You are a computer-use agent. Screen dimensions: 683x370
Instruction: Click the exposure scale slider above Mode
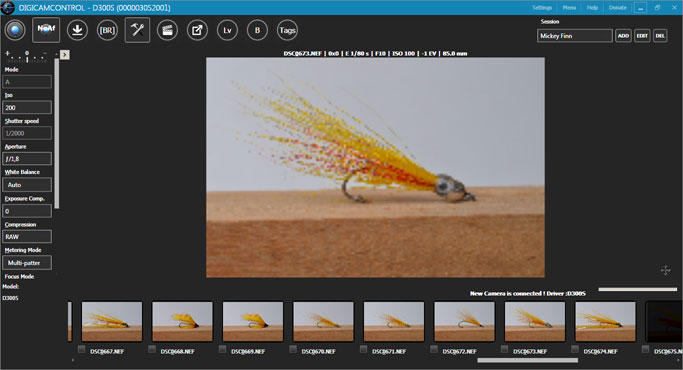27,56
